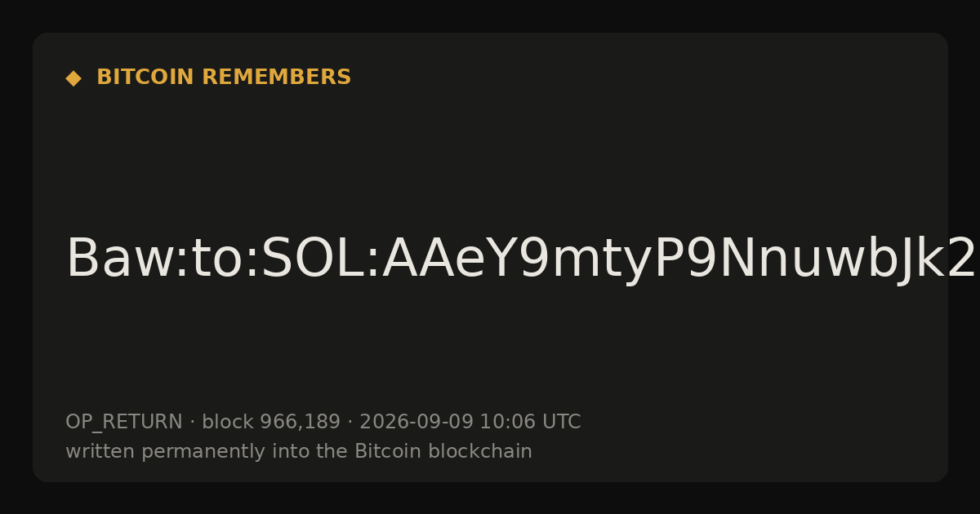The height and width of the screenshot is (514, 980).
Task: Click the word REMEMBERS in the header
Action: pyautogui.click(x=276, y=78)
